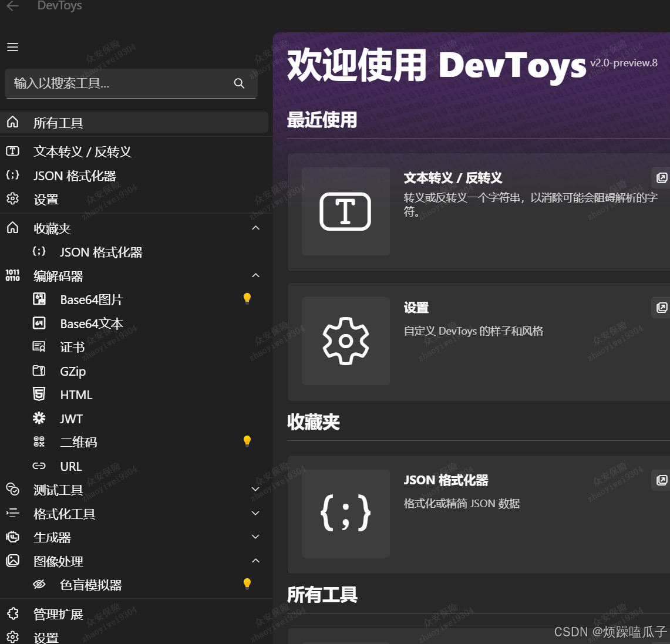Open 文本转义 / 反转义 in sidebar recents
This screenshot has height=644, width=670.
pos(134,151)
